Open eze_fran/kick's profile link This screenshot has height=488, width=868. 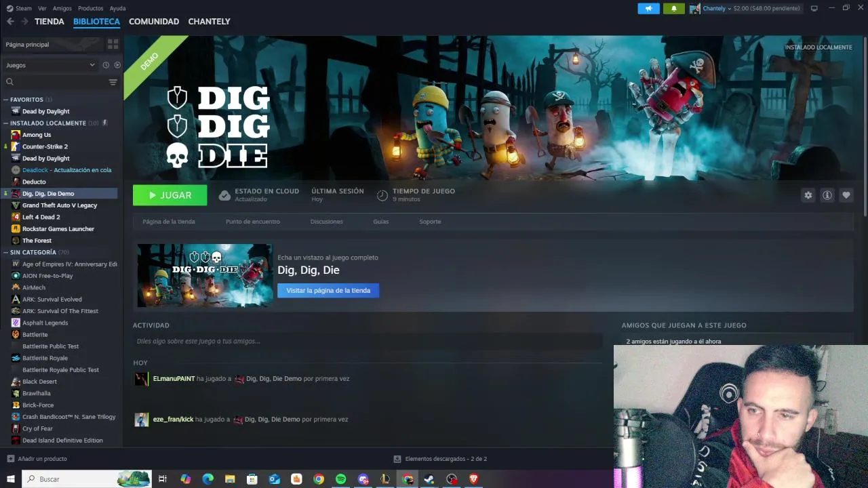click(x=173, y=420)
